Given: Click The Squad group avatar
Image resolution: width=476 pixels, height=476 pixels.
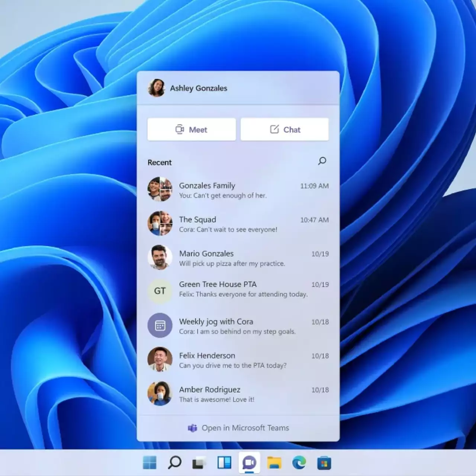Looking at the screenshot, I should [160, 223].
